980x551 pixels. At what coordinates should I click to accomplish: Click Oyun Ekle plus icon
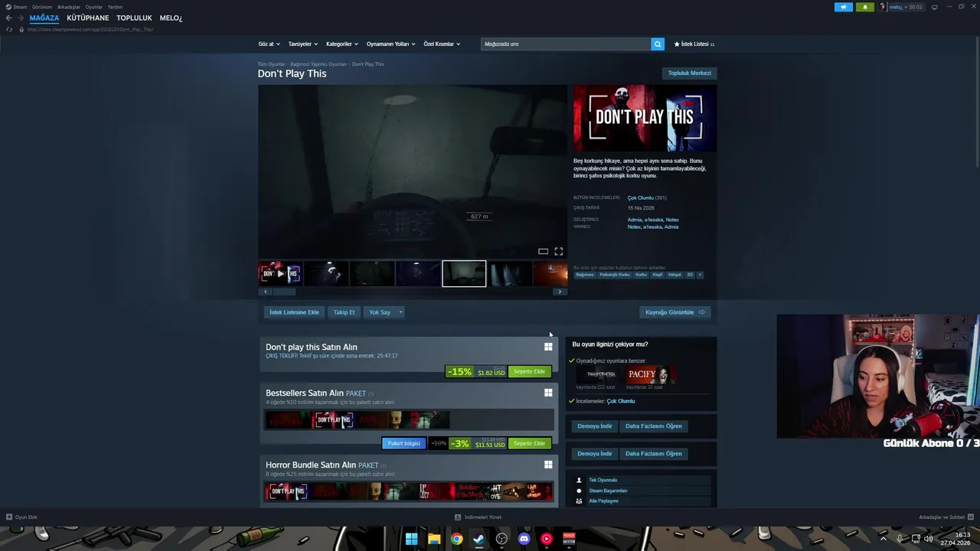tap(9, 517)
